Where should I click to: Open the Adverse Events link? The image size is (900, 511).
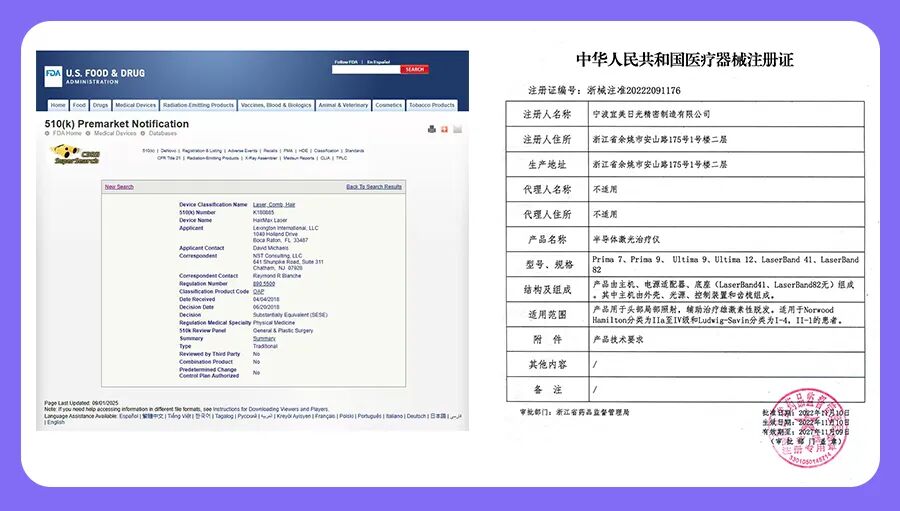pos(243,150)
